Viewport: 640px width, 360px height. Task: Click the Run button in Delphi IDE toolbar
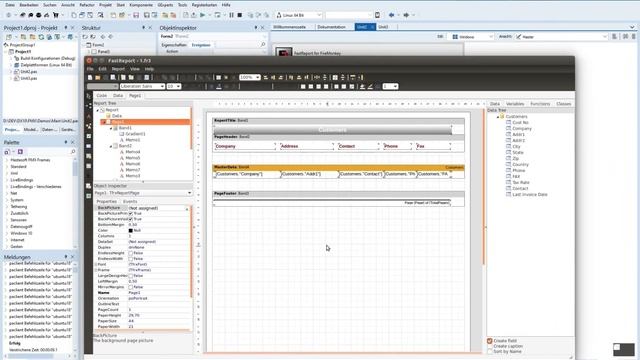(202, 15)
